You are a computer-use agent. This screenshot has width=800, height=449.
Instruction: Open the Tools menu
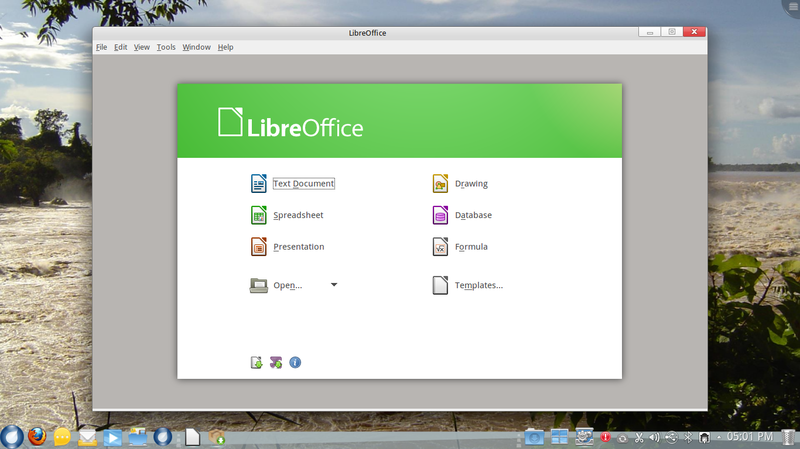(x=166, y=47)
